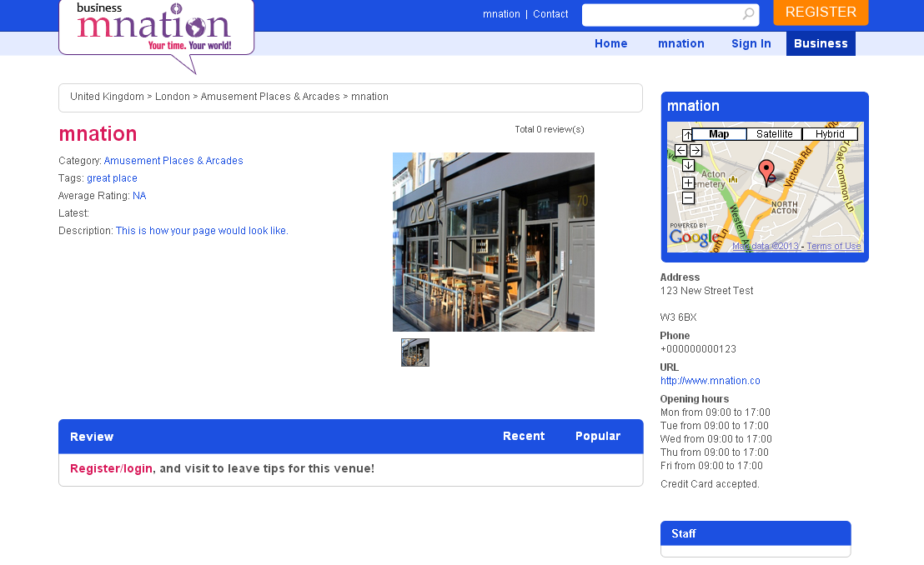Click the mnation header link
The width and height of the screenshot is (924, 565).
pos(501,14)
